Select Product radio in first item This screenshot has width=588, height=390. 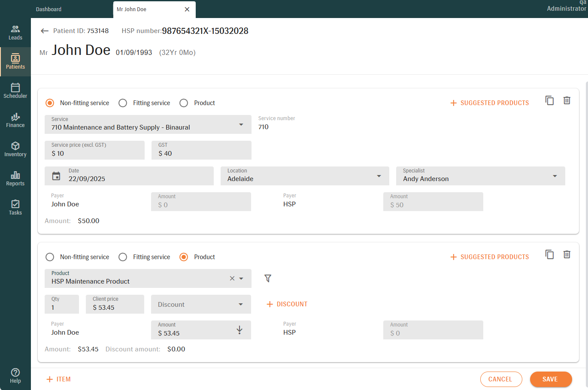coord(184,103)
